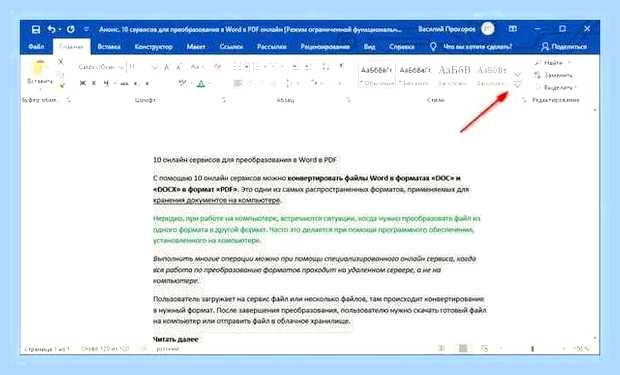Expand the styles gallery More button
This screenshot has height=375, width=620.
click(518, 84)
